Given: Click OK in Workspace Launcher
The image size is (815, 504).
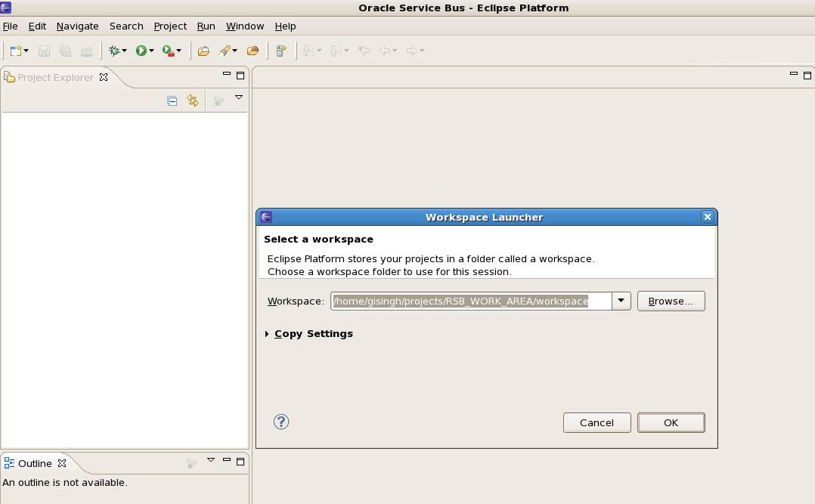Looking at the screenshot, I should [x=671, y=422].
